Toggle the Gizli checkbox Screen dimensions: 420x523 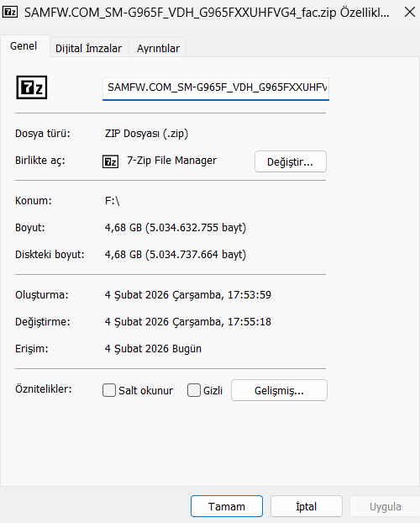pyautogui.click(x=194, y=390)
